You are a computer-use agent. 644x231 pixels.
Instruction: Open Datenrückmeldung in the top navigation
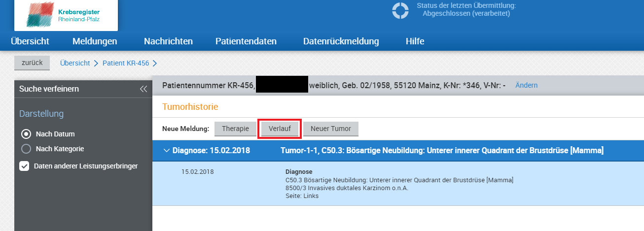point(341,41)
